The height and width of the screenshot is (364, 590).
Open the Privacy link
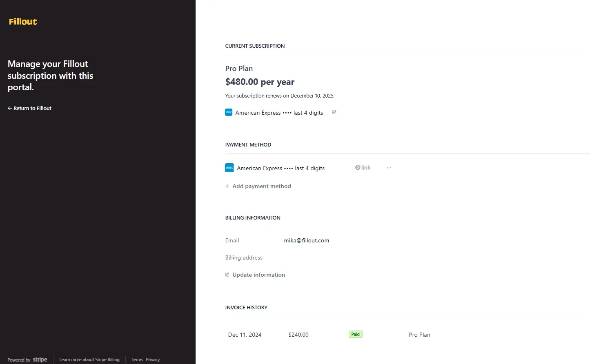pos(153,360)
